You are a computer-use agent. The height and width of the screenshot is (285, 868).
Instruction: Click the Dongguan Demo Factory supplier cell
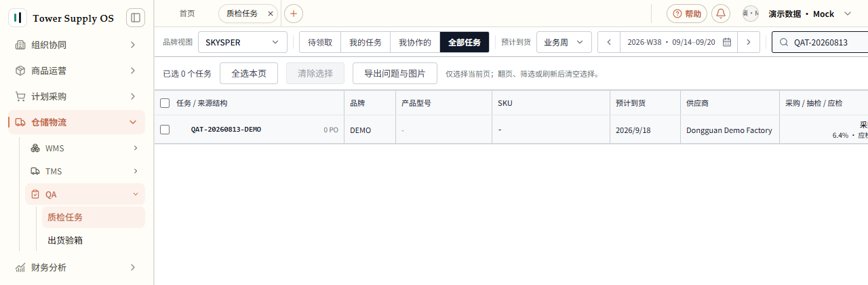click(x=729, y=130)
